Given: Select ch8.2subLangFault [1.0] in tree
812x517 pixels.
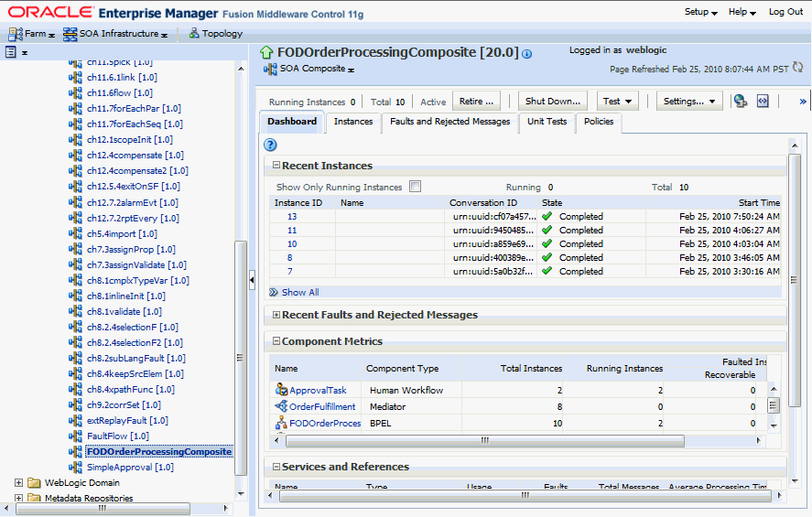Looking at the screenshot, I should tap(135, 358).
